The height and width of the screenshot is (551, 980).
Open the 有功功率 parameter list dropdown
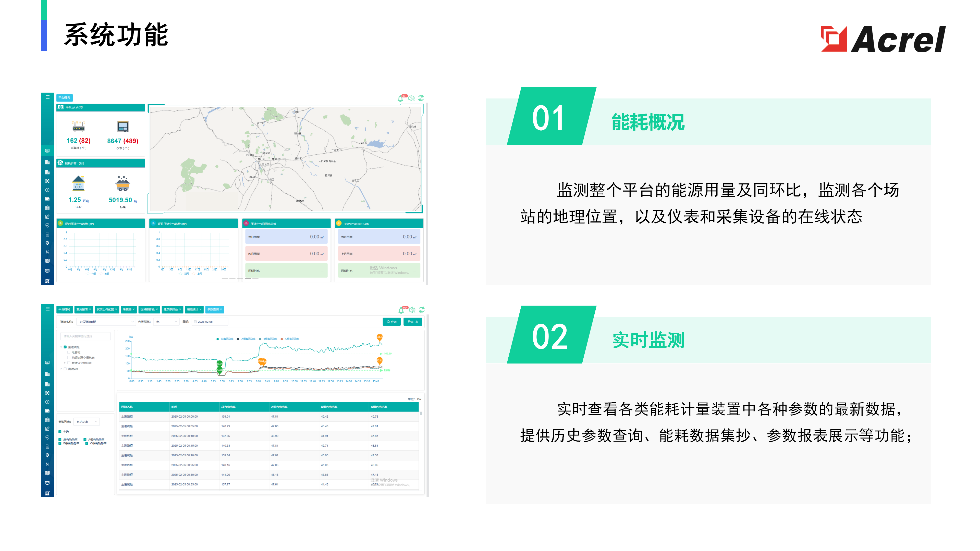pos(86,422)
